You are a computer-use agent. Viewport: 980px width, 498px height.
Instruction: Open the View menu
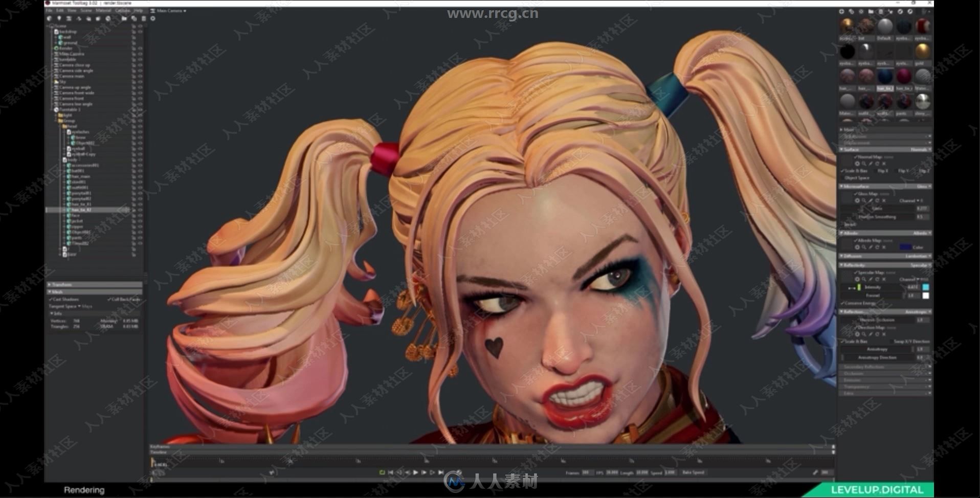pos(72,10)
